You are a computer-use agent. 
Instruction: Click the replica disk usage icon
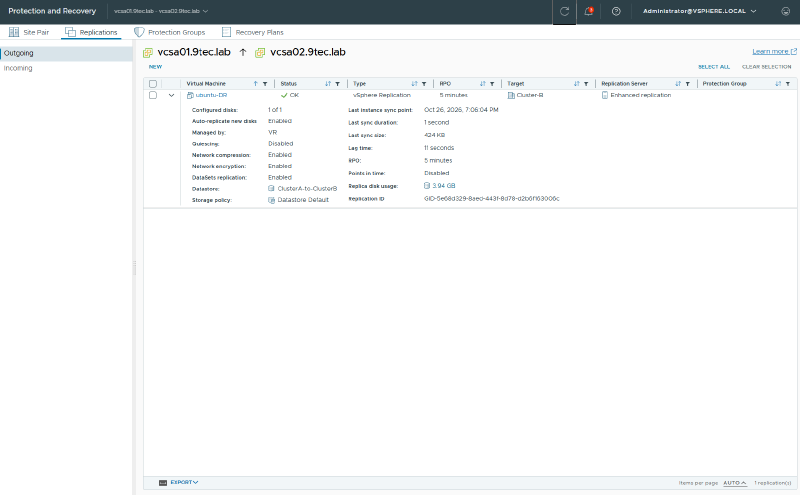coord(427,186)
